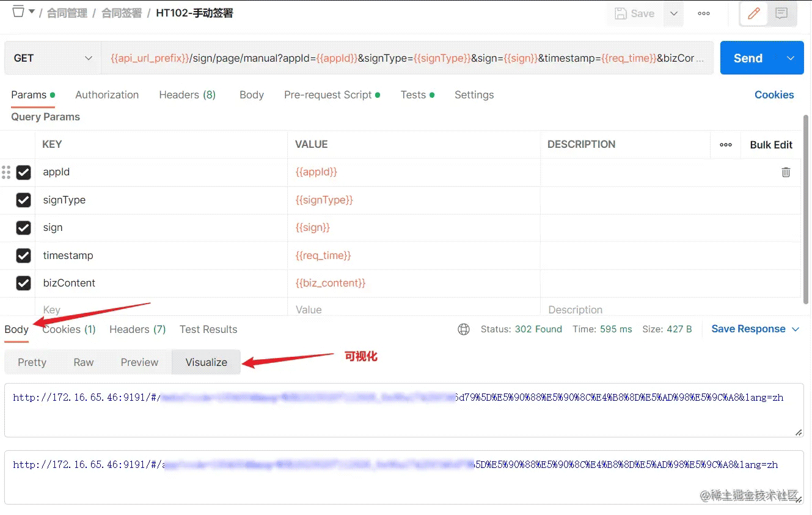This screenshot has height=515, width=812.
Task: Toggle the timestamp parameter checkbox off
Action: [x=23, y=255]
